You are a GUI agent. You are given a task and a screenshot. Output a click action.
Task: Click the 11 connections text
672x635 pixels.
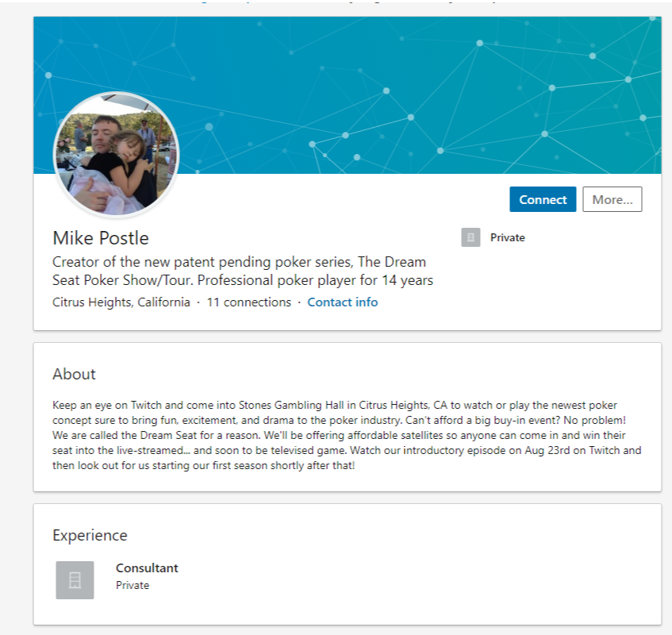click(x=249, y=302)
